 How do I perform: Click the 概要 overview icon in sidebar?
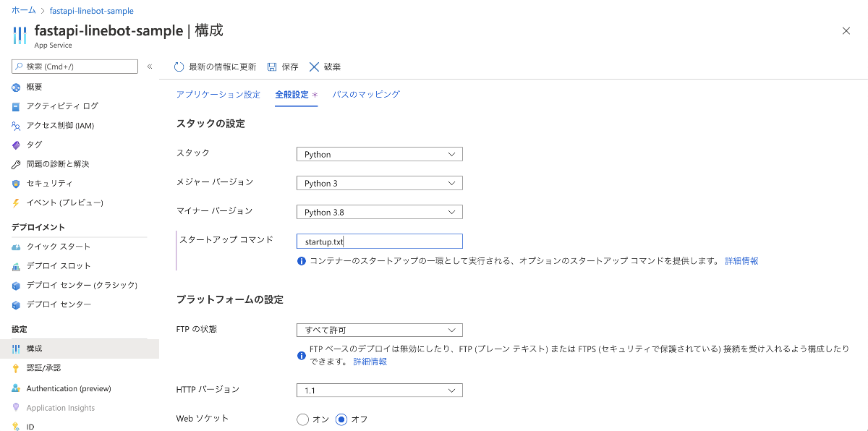tap(16, 87)
